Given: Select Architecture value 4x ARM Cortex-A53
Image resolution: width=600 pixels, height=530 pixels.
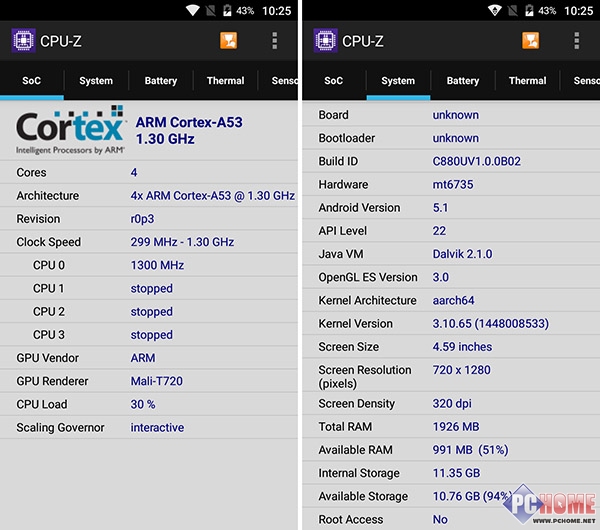Looking at the screenshot, I should pos(213,196).
